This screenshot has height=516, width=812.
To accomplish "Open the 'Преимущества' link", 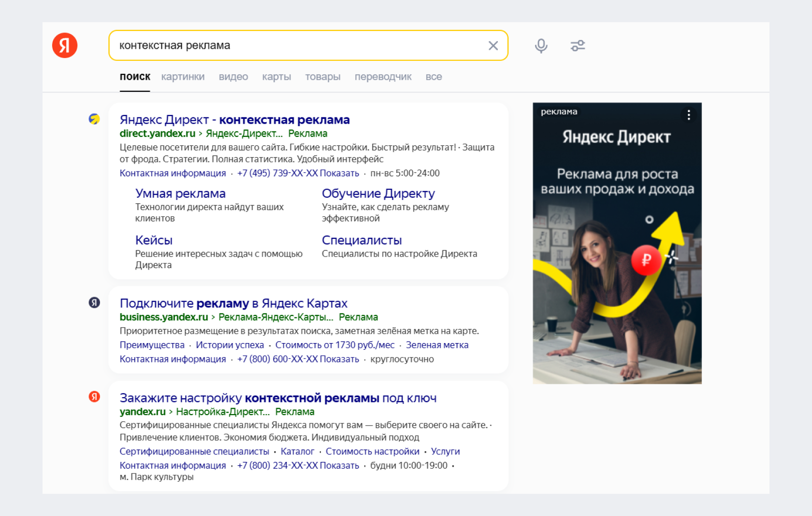I will [x=152, y=345].
